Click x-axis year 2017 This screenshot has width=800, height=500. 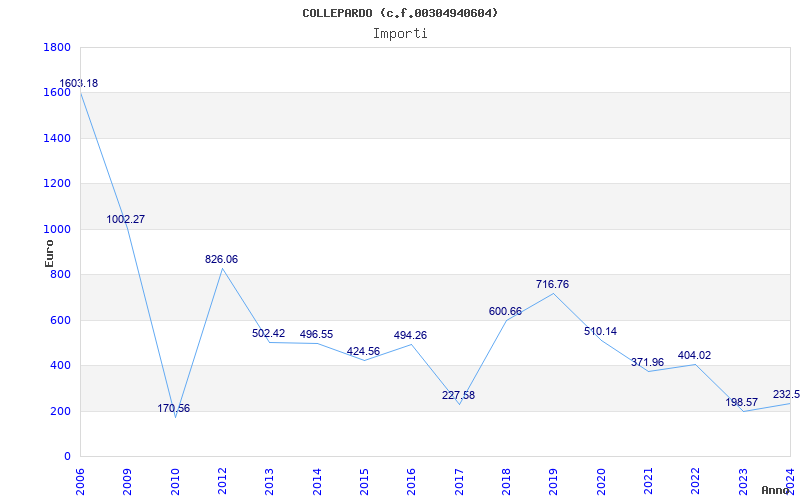pyautogui.click(x=459, y=481)
